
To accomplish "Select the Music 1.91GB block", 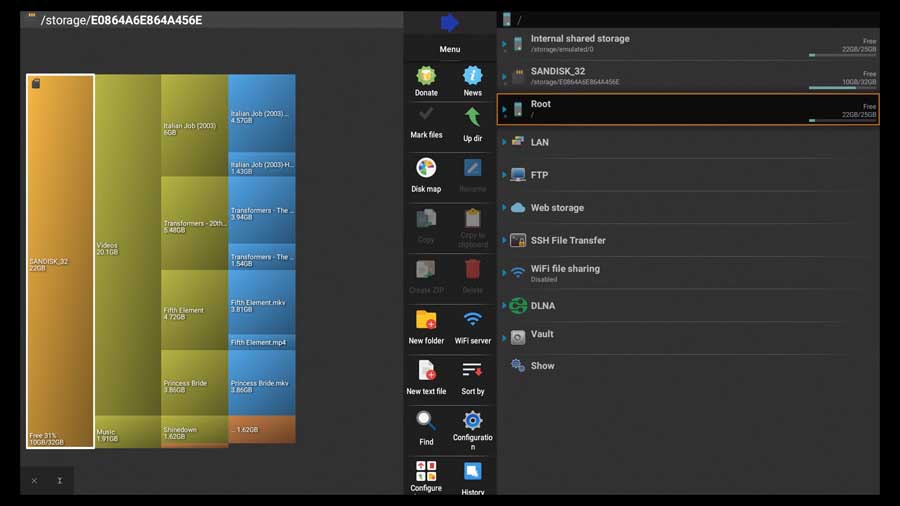I will pyautogui.click(x=127, y=432).
